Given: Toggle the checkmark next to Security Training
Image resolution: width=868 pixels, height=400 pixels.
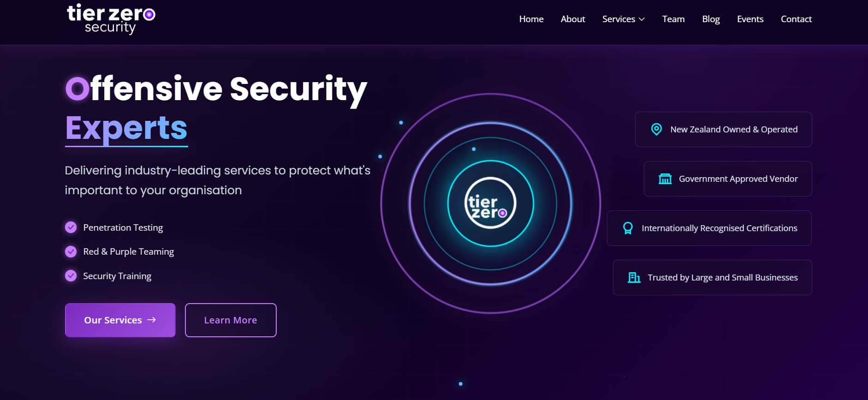Looking at the screenshot, I should click(71, 275).
